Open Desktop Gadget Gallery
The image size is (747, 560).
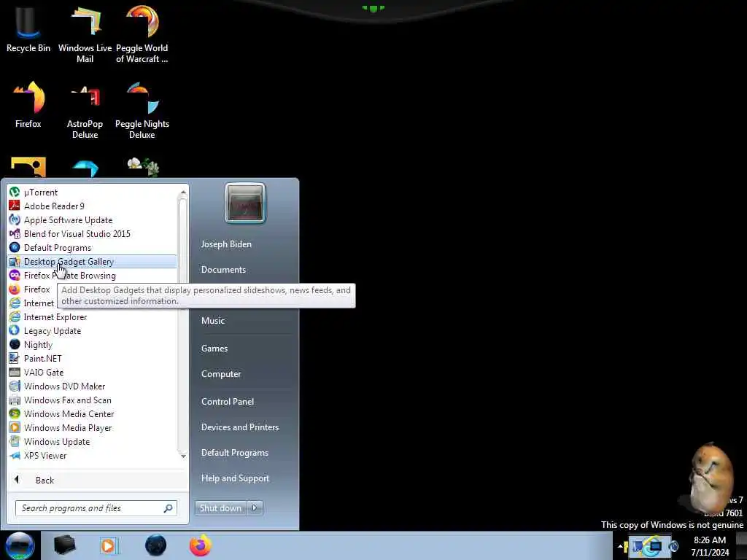(x=92, y=262)
